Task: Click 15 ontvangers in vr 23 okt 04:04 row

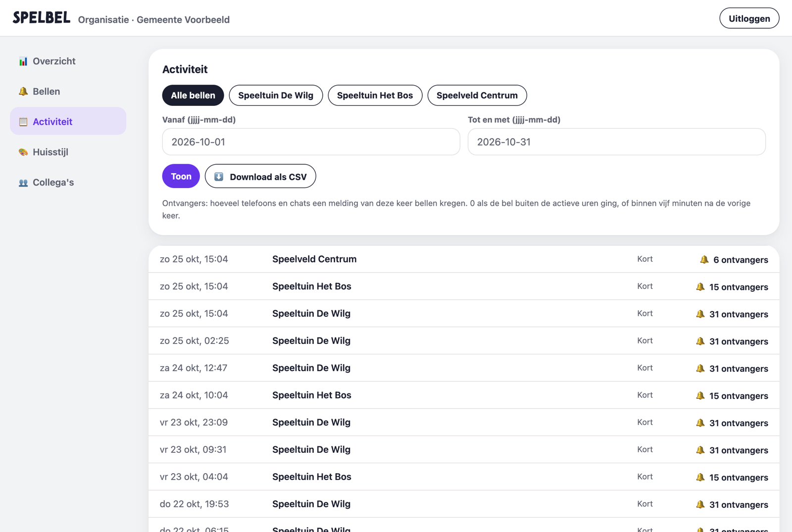Action: 739,478
